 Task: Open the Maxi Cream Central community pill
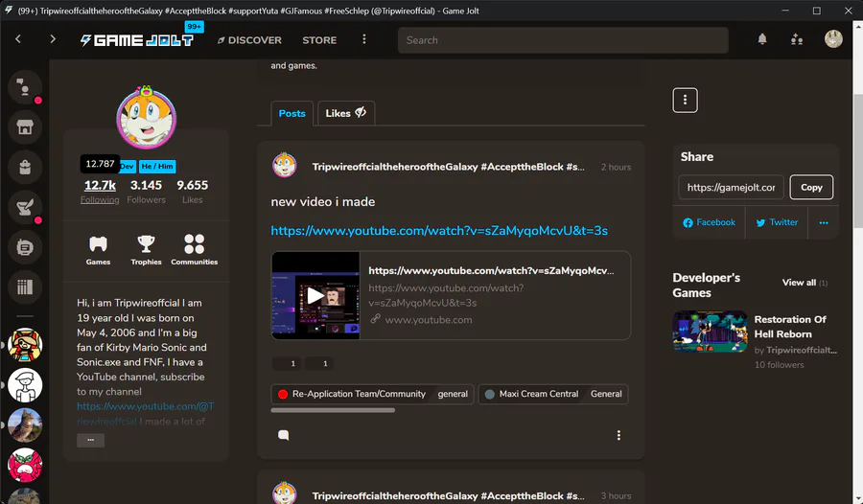pos(531,394)
